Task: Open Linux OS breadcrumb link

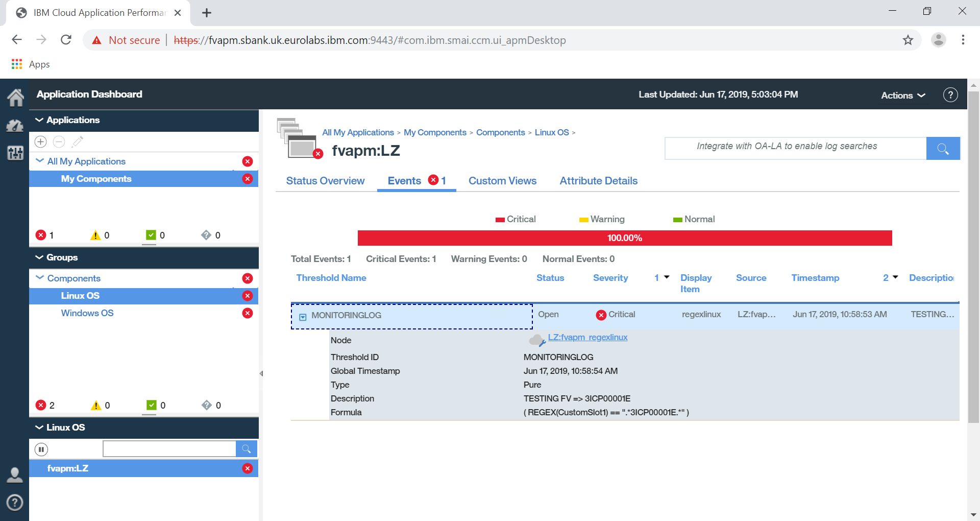Action: click(552, 132)
